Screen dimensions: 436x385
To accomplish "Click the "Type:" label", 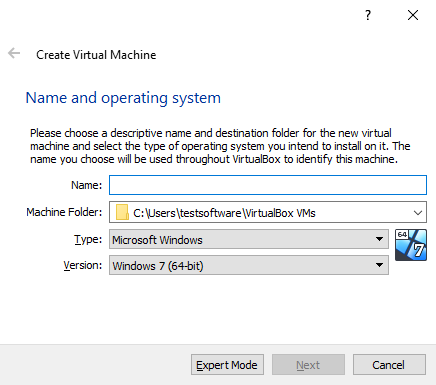I will coord(88,239).
